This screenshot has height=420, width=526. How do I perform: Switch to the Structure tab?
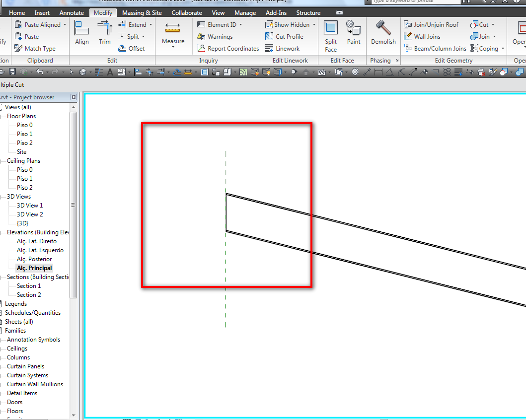click(x=308, y=13)
